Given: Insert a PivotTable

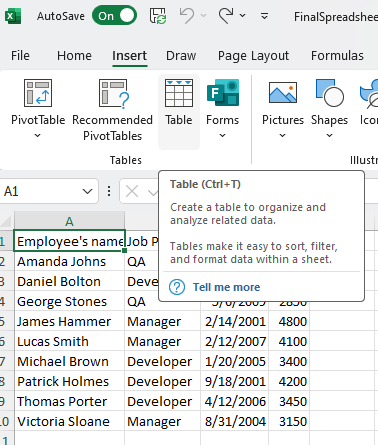Looking at the screenshot, I should click(38, 109).
